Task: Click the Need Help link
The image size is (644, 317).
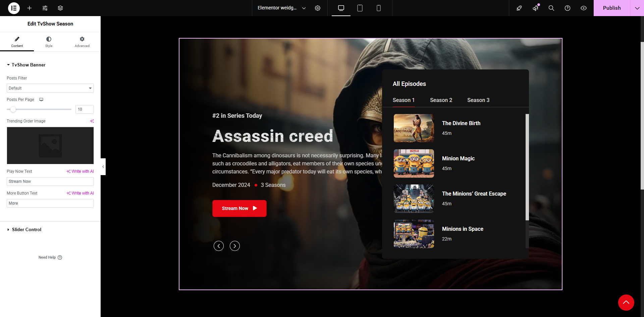Action: click(x=50, y=257)
